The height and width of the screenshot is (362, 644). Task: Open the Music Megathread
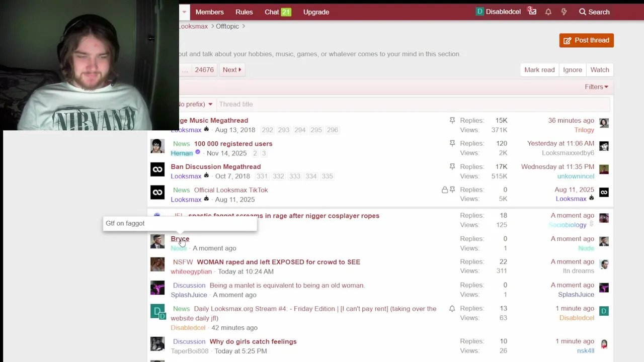(214, 120)
